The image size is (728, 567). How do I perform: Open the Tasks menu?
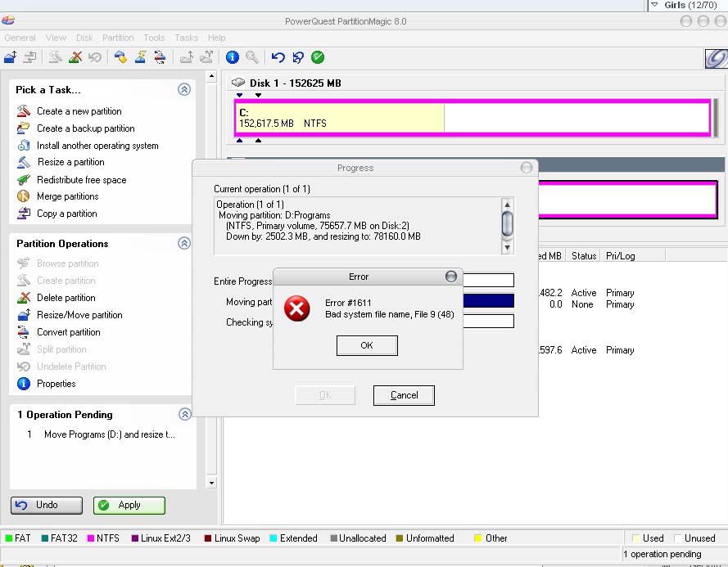[x=186, y=38]
